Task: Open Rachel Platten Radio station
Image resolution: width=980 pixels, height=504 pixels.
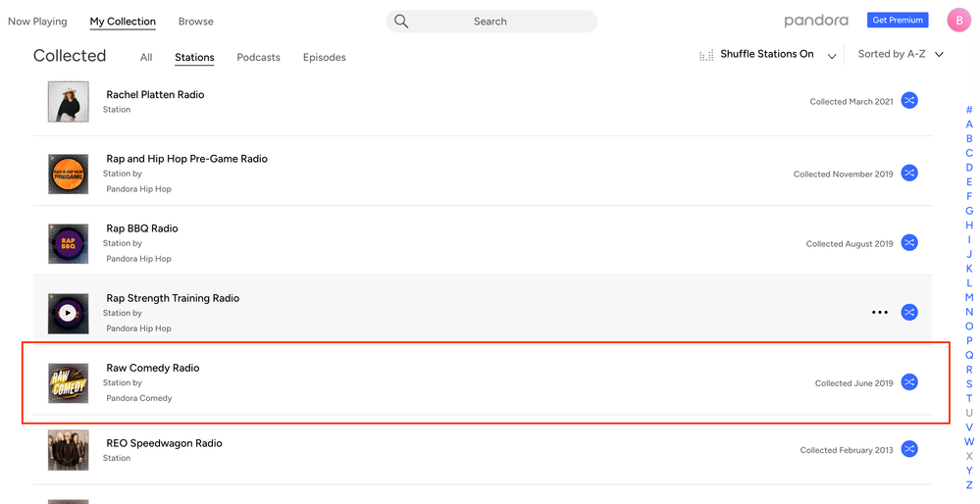Action: tap(155, 95)
